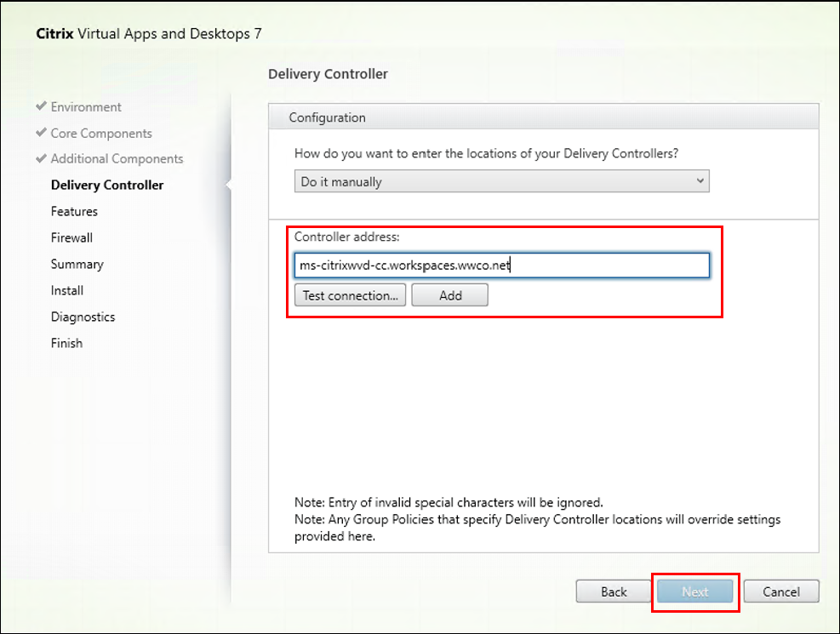The image size is (840, 634).
Task: Cancel the installation wizard
Action: tap(781, 591)
